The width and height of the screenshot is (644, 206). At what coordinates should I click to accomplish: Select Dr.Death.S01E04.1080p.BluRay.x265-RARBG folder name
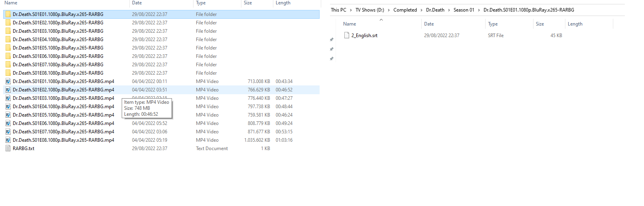pyautogui.click(x=58, y=40)
